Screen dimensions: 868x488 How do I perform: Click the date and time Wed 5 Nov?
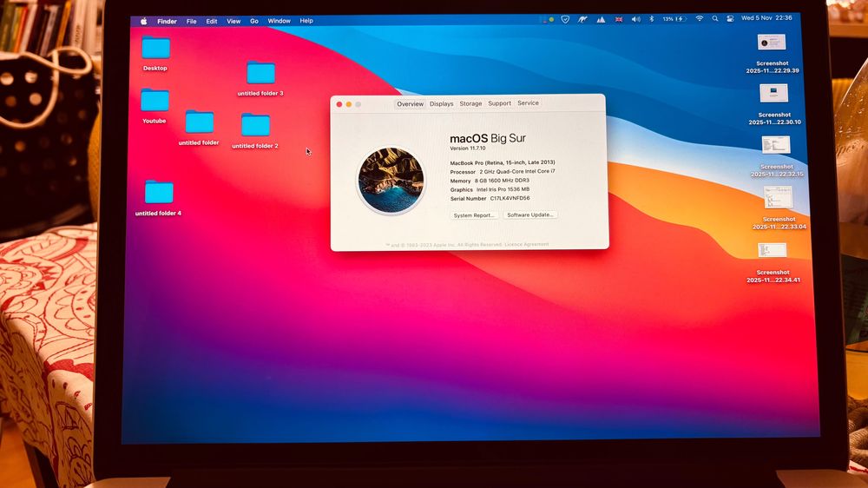[766, 17]
